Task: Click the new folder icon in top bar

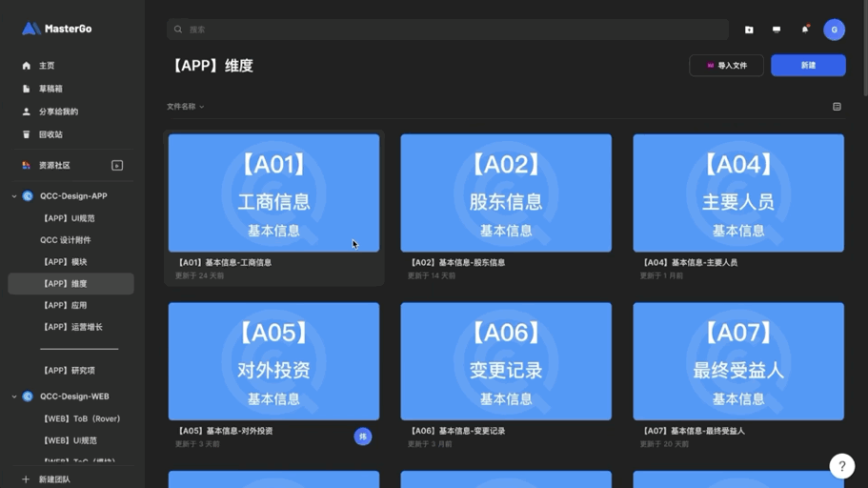Action: [x=749, y=30]
